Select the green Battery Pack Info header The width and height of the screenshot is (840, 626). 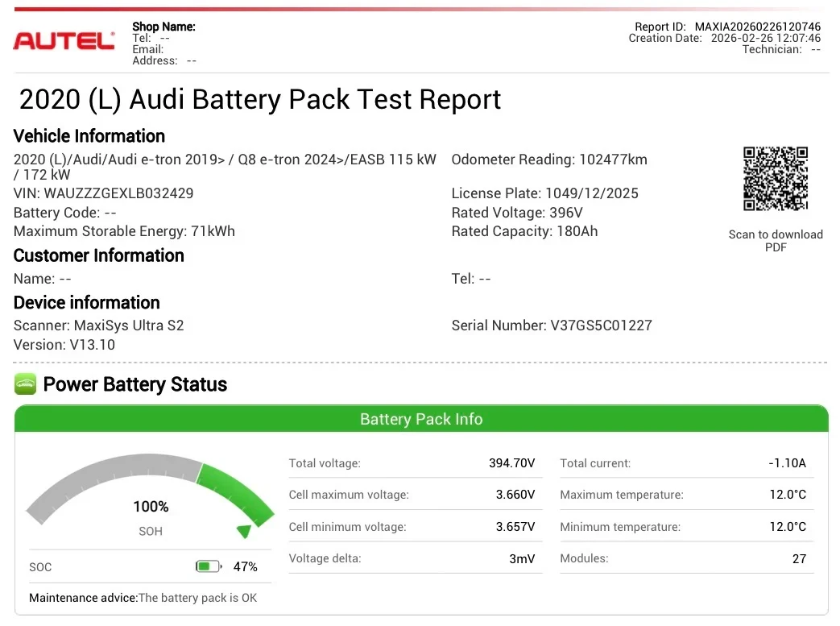[421, 419]
